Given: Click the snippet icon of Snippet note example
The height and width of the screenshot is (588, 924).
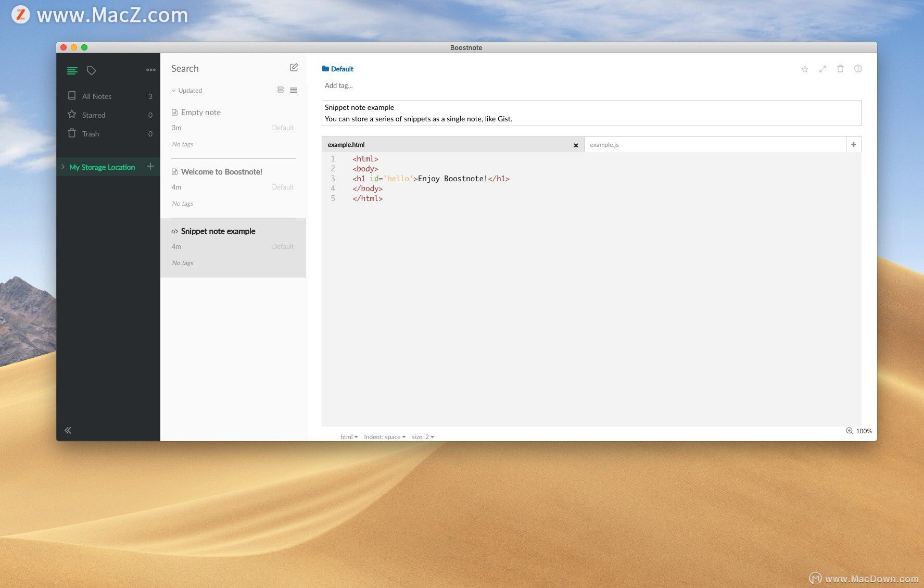Looking at the screenshot, I should tap(174, 231).
